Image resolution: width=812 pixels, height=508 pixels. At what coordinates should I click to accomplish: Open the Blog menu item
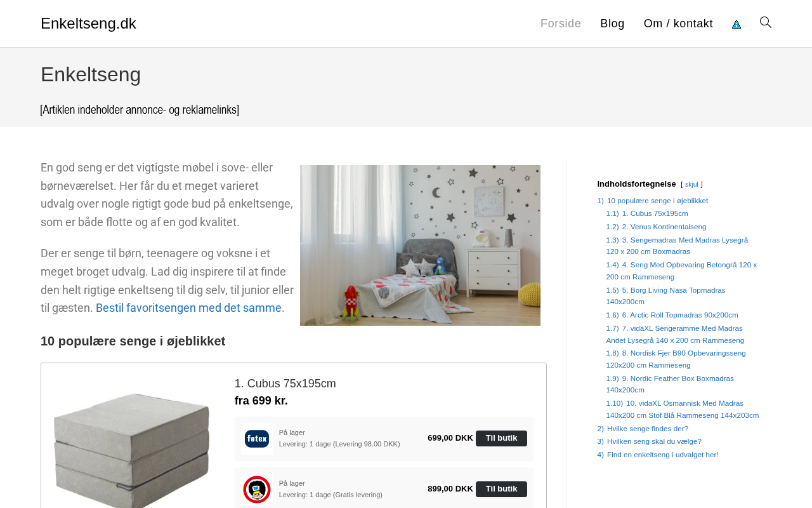612,23
